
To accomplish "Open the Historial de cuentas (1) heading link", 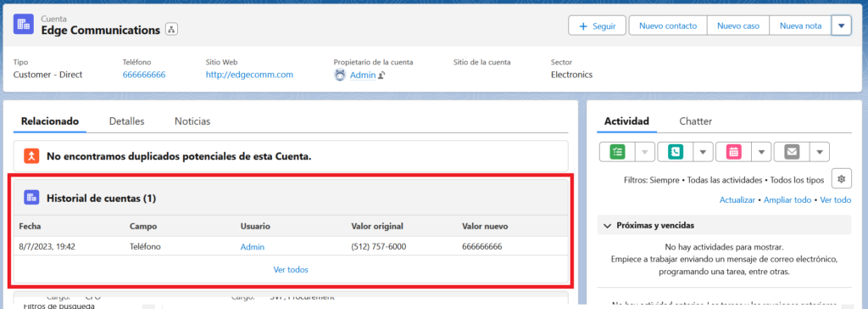I will (102, 198).
